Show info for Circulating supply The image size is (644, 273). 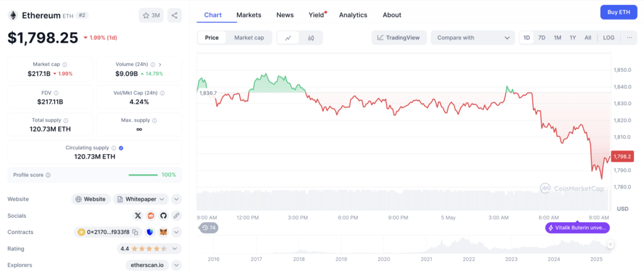(x=114, y=148)
